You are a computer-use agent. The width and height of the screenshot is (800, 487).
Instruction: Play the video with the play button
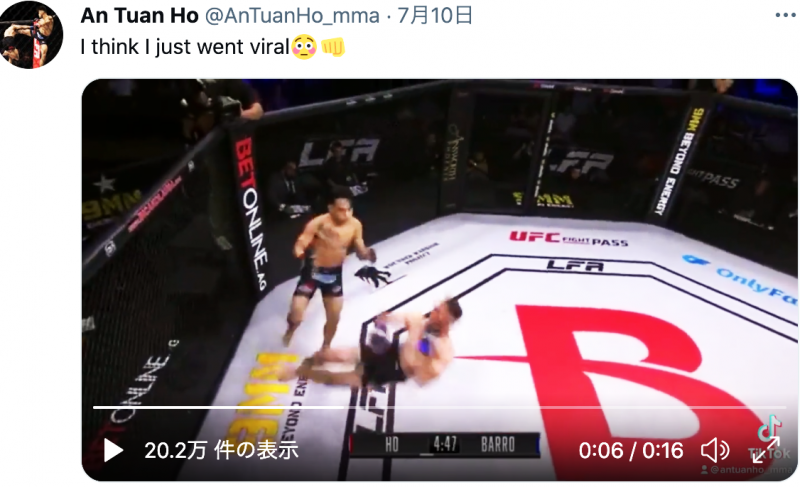coord(113,450)
